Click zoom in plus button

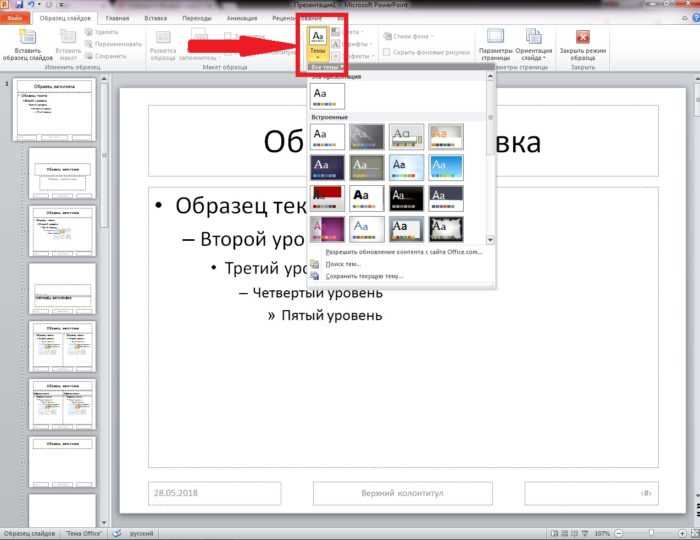pos(682,533)
